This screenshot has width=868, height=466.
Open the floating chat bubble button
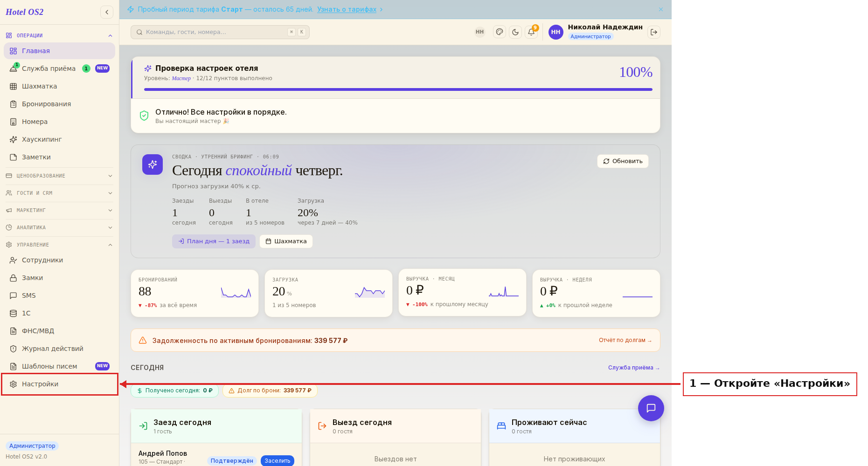(651, 408)
